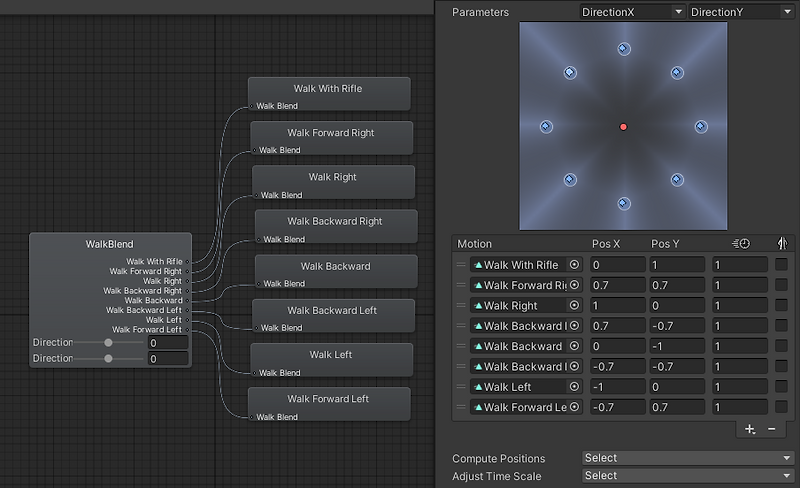Toggle mirror checkbox for Walk Backward Left row

781,367
